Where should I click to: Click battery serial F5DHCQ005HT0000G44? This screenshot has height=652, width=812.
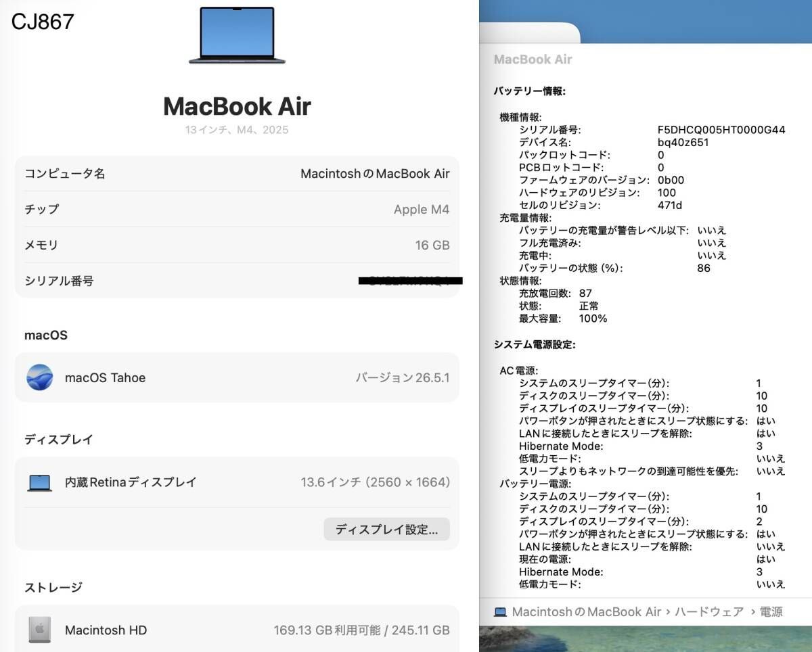click(x=721, y=130)
